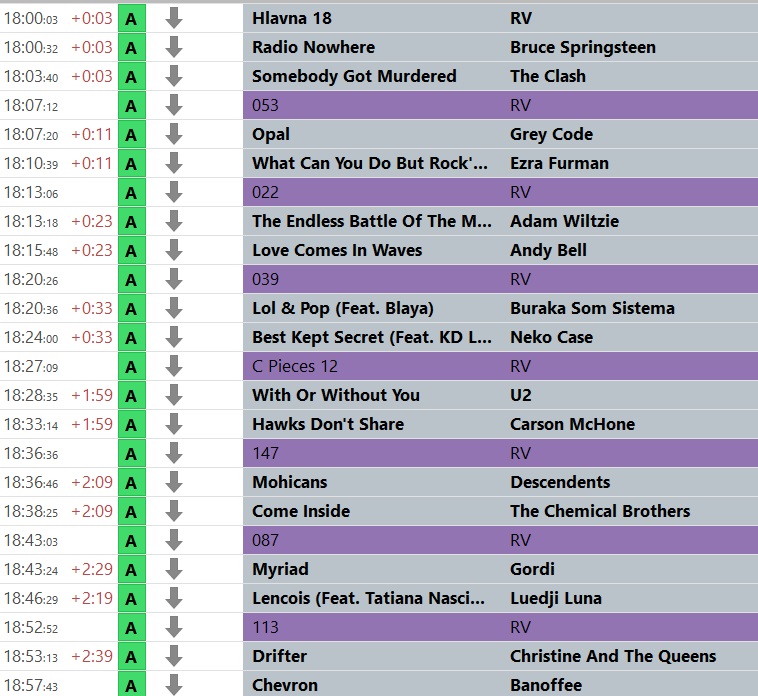Select What Can You Do But Rock' title
758x696 pixels.
coord(370,163)
